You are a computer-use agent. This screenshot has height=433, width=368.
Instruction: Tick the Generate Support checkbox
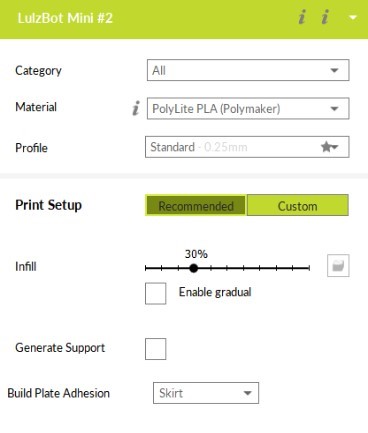pos(156,349)
